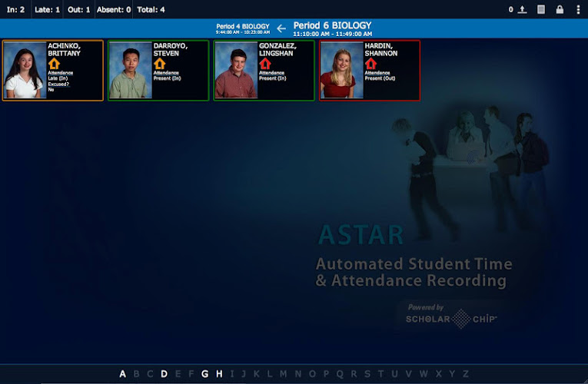Image resolution: width=588 pixels, height=384 pixels.
Task: Click Brittany Achinko's orange attendance house icon
Action: click(x=53, y=64)
